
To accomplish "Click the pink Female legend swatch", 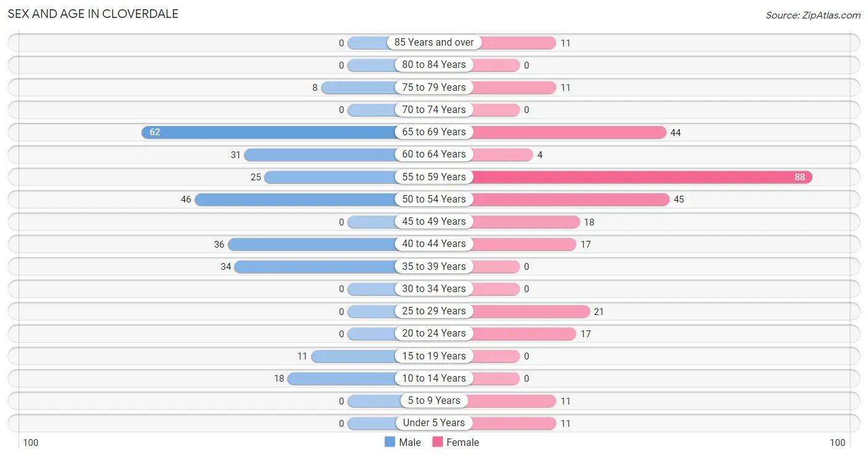I will (x=438, y=442).
